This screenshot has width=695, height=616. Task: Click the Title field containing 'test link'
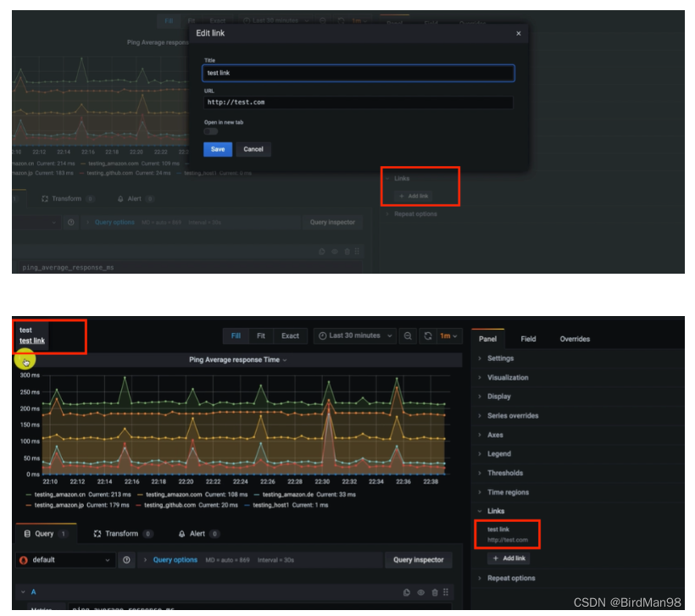(x=359, y=73)
